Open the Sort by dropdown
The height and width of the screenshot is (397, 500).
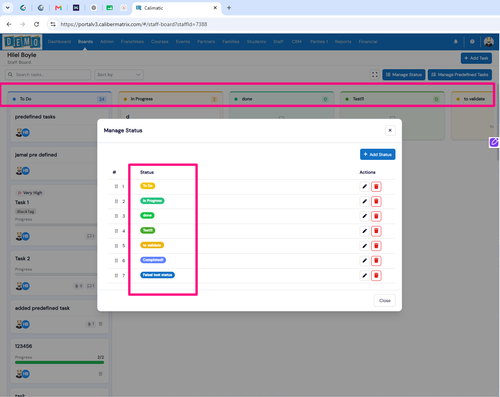pyautogui.click(x=119, y=75)
